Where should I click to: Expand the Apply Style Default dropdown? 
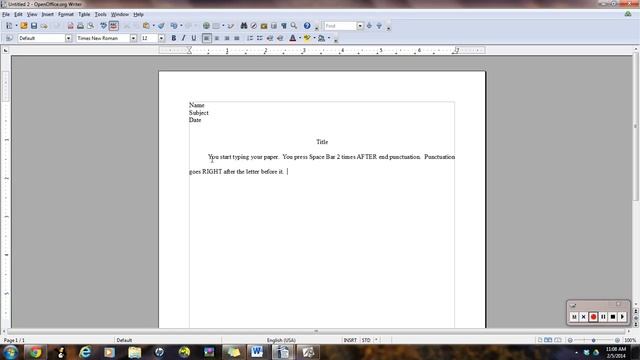pos(69,38)
